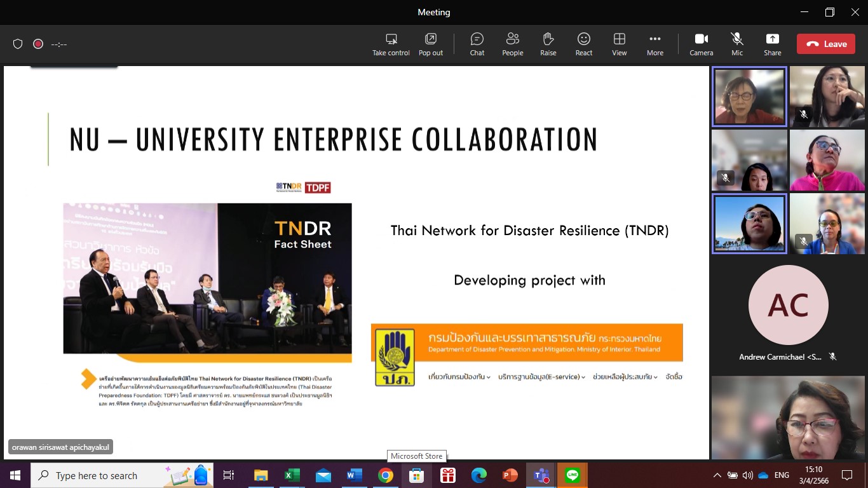Open the Share content tray
Image resolution: width=868 pixels, height=488 pixels.
pyautogui.click(x=773, y=44)
